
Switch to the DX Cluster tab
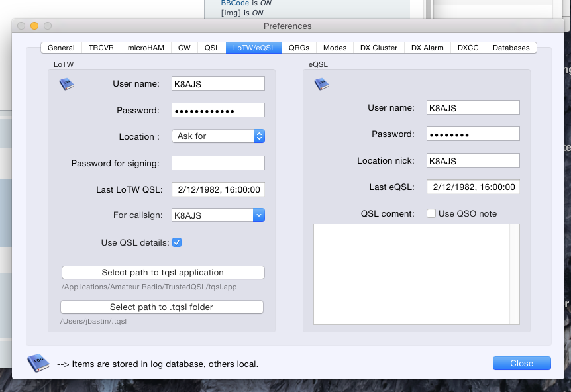pos(379,48)
